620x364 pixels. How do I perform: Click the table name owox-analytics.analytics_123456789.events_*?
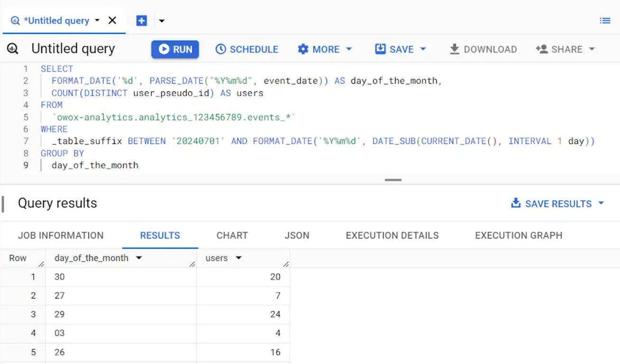coord(174,117)
